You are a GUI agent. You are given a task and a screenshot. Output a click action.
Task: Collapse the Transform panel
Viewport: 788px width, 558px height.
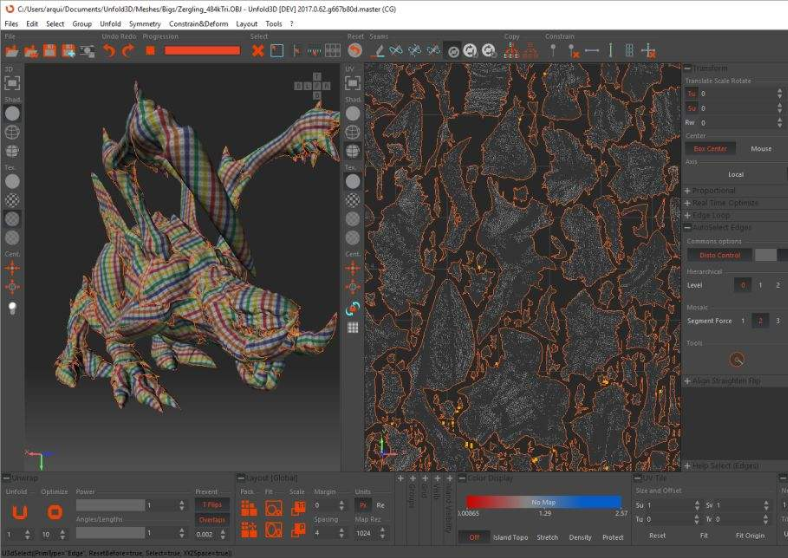[x=687, y=68]
